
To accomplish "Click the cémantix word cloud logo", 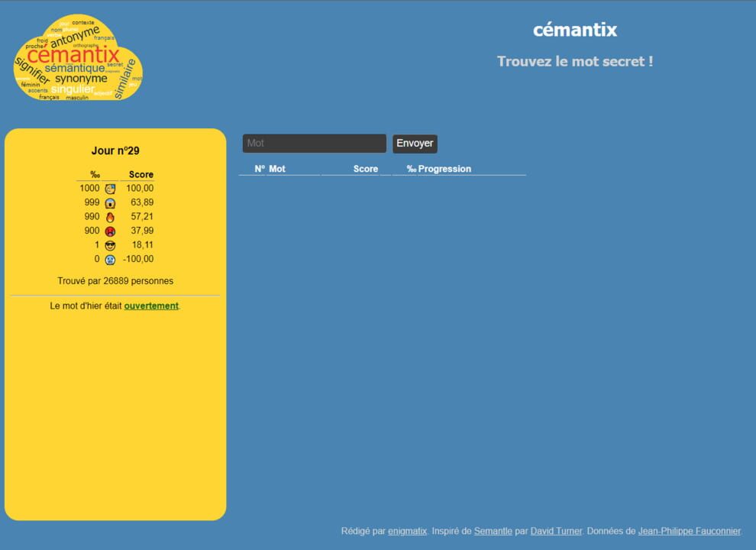I will click(78, 58).
